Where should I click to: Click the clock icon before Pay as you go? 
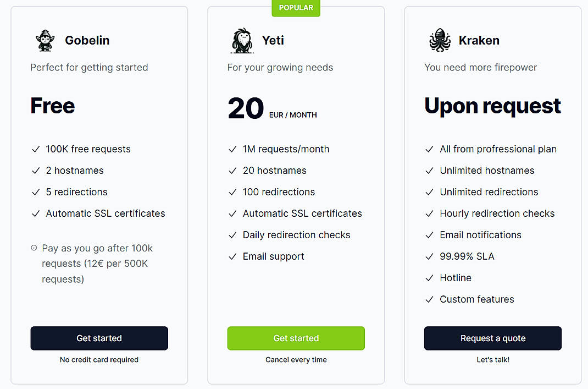34,248
